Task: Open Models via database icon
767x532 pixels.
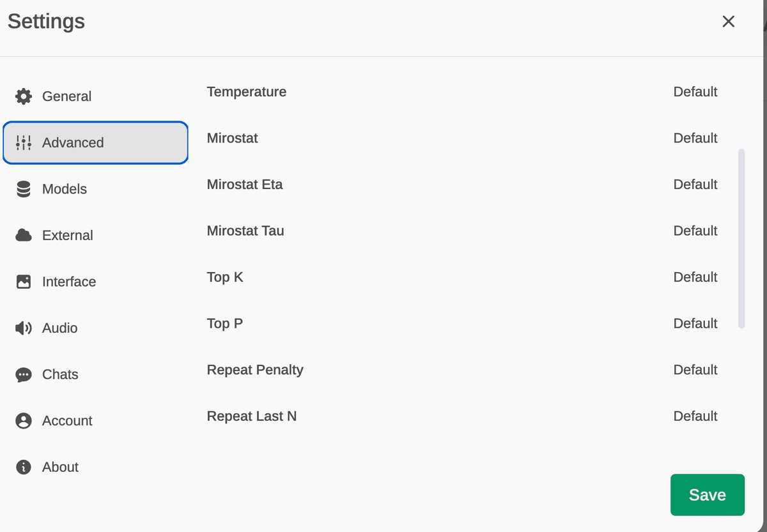Action: pos(24,189)
